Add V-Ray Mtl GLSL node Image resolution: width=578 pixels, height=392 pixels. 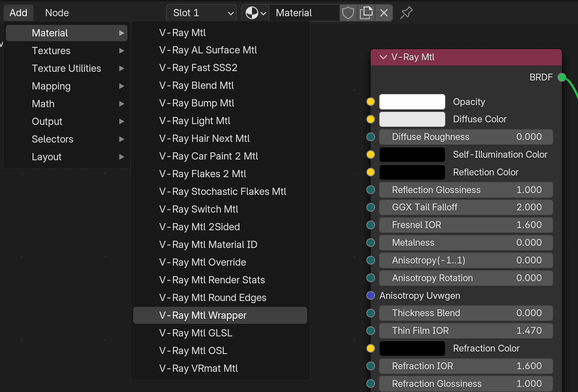point(220,333)
